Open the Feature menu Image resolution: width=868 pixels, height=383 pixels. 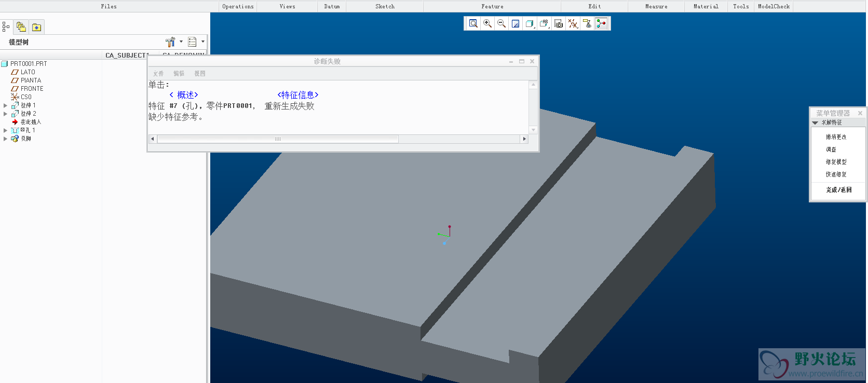pyautogui.click(x=493, y=6)
